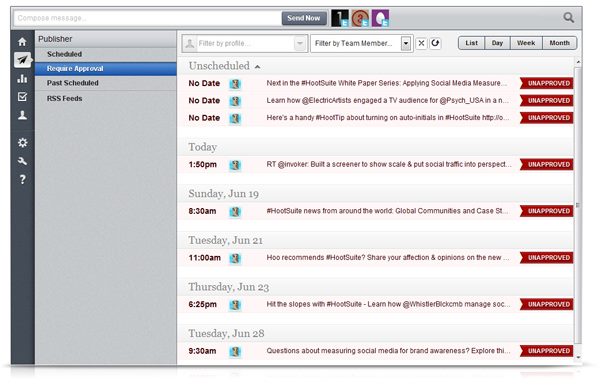Screen dimensions: 600x392
Task: Open the Tools wrench icon
Action: click(23, 161)
